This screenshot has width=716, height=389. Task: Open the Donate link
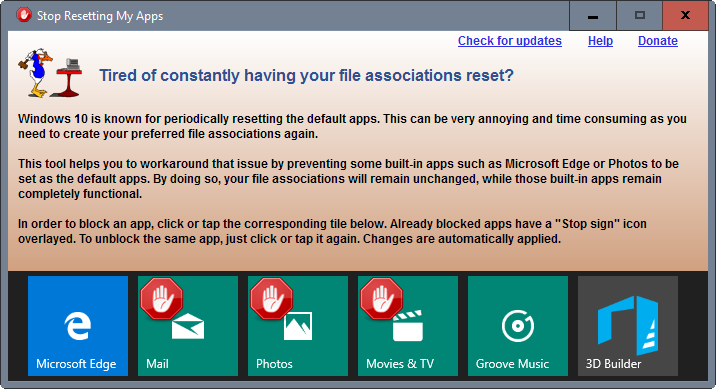click(x=658, y=41)
